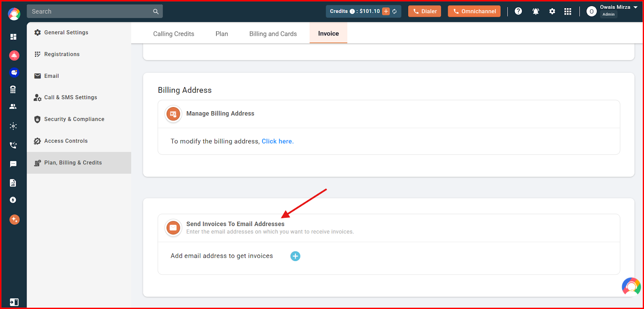Open the messages icon in left rail
This screenshot has height=309, width=644.
[13, 164]
